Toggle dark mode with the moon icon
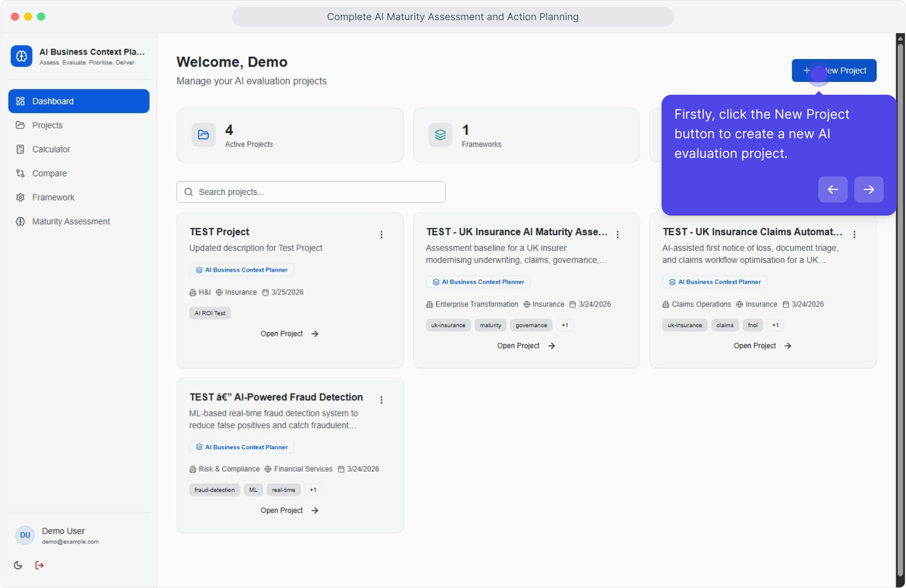The height and width of the screenshot is (588, 906). click(x=18, y=565)
